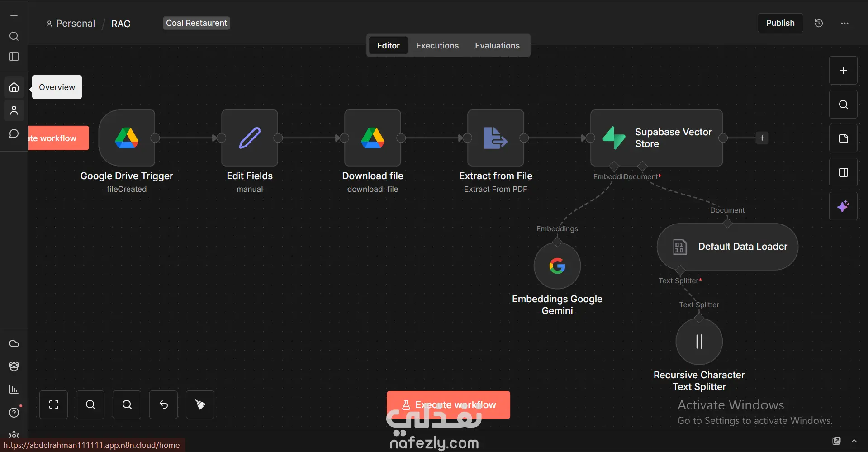Open workflow history clock icon
This screenshot has width=868, height=452.
(819, 23)
